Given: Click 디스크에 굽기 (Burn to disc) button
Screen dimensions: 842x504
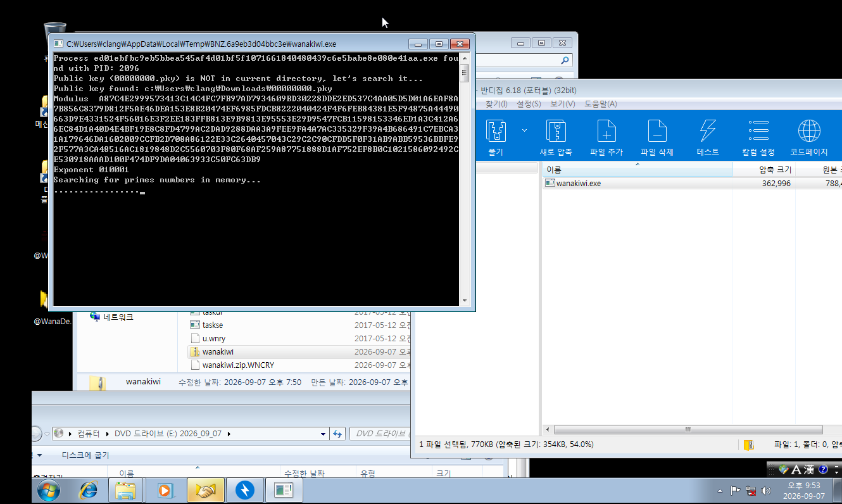Looking at the screenshot, I should pos(85,455).
